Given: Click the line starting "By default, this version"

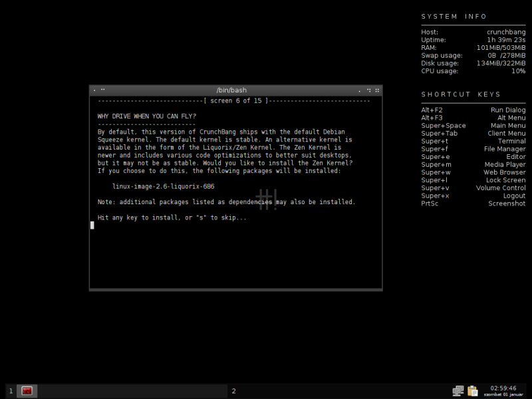Looking at the screenshot, I should pos(221,132).
